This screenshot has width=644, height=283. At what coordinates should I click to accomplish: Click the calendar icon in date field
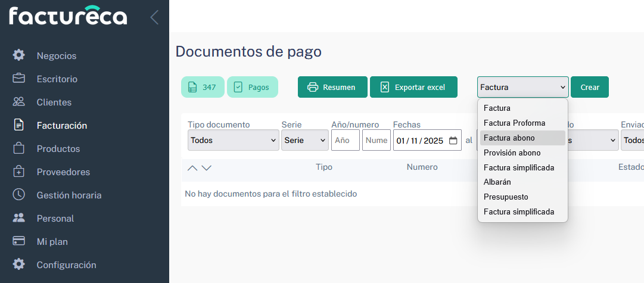click(453, 141)
